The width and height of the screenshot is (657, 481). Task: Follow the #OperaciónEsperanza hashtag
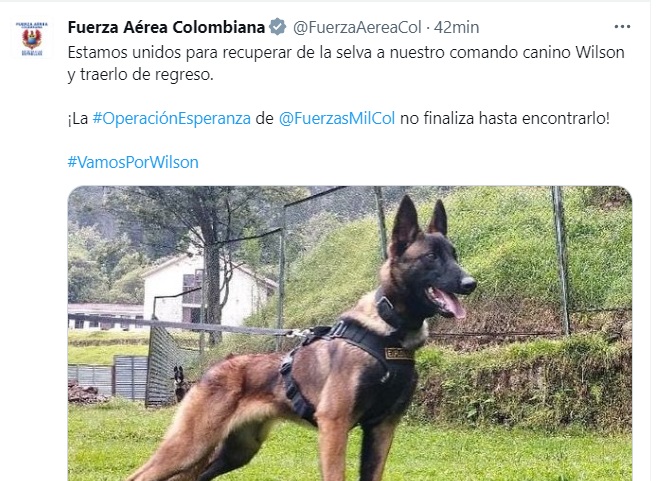point(171,119)
